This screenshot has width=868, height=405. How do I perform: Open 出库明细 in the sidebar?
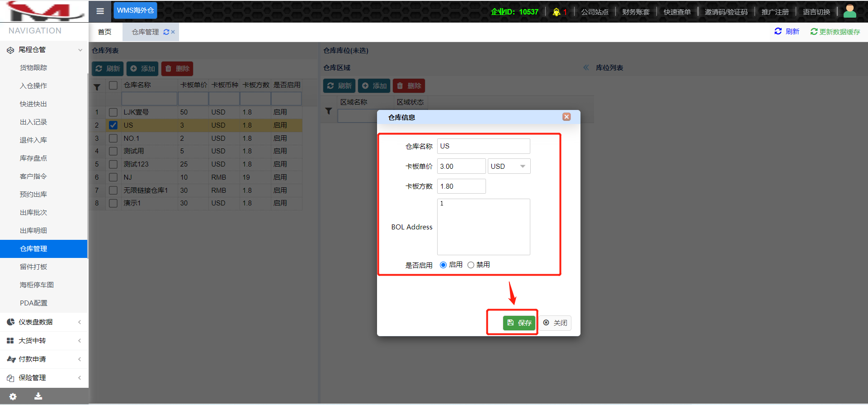click(33, 231)
